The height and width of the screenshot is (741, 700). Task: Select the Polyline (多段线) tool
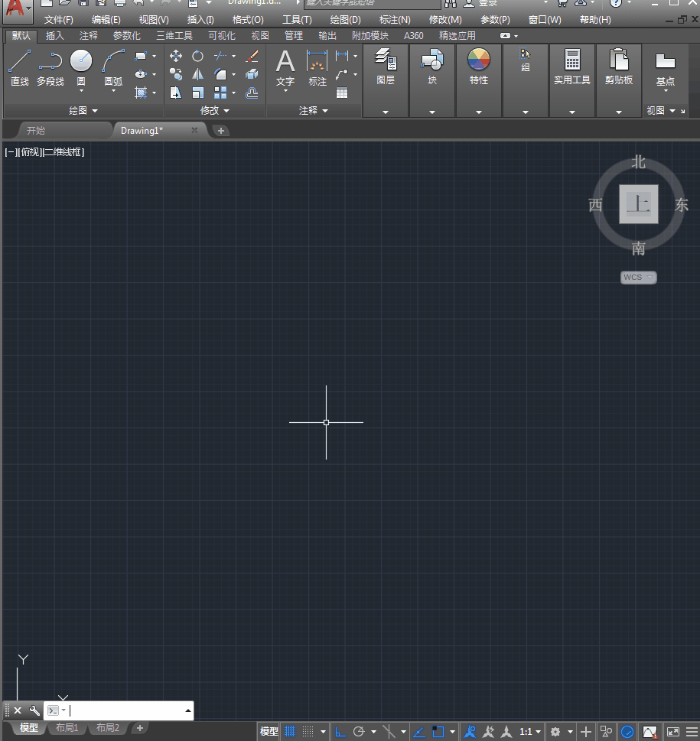[50, 67]
